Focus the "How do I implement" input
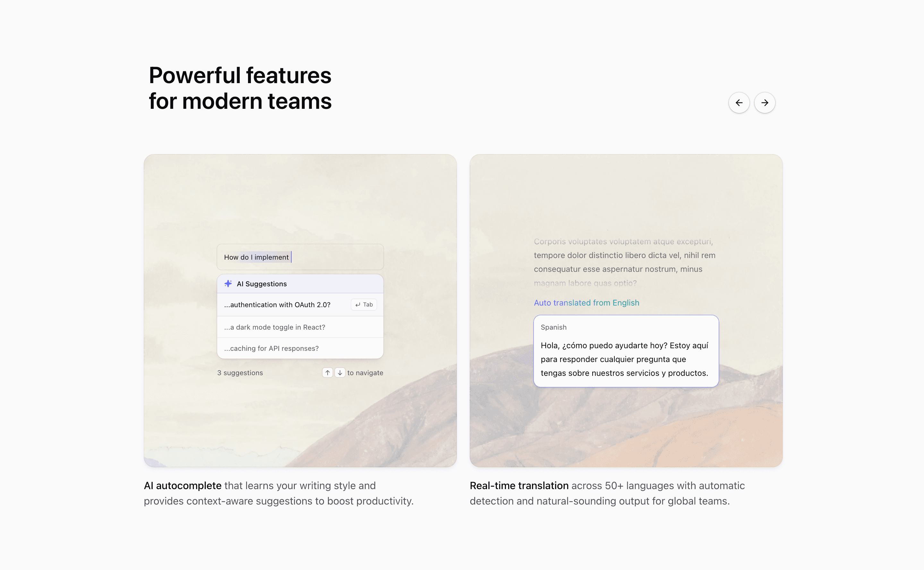Viewport: 924px width, 570px height. pos(300,257)
